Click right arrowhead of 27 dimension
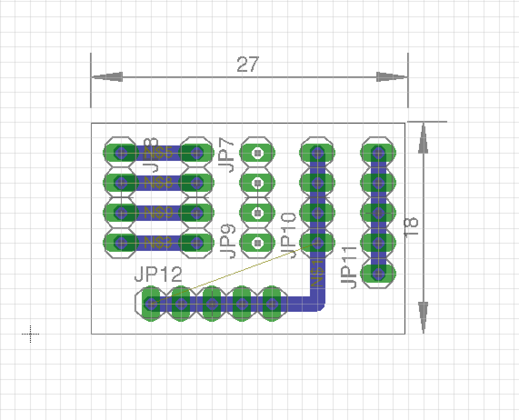 [392, 77]
